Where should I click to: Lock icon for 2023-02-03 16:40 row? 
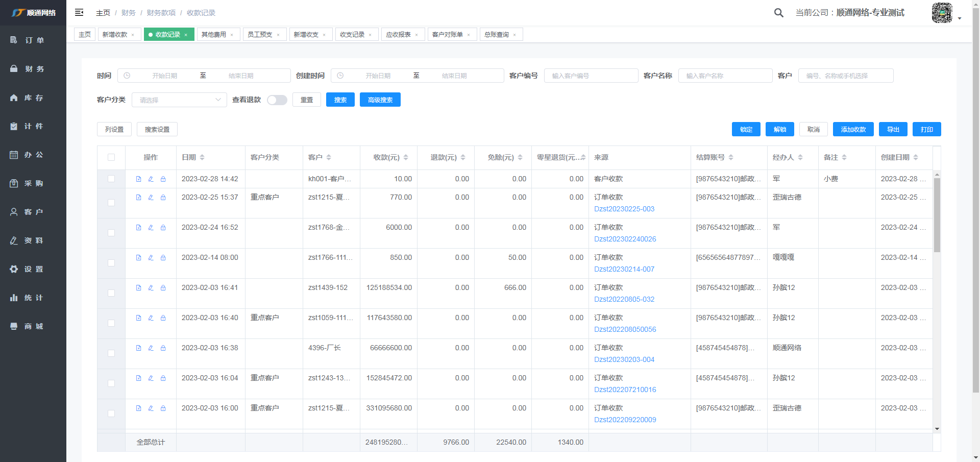(163, 318)
